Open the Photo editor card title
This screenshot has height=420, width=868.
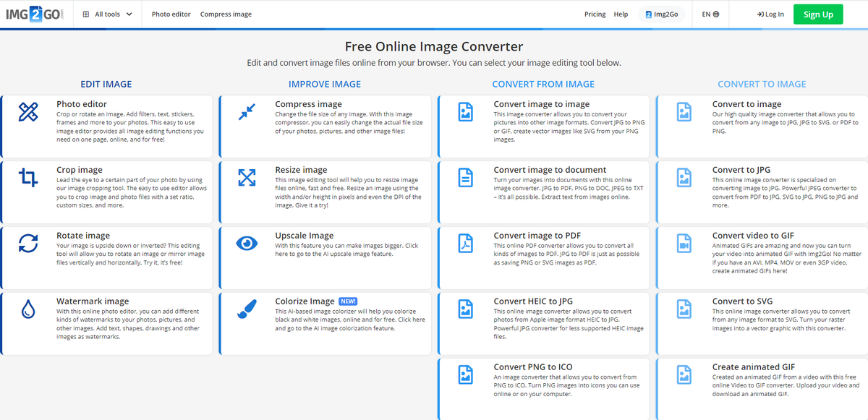(82, 104)
